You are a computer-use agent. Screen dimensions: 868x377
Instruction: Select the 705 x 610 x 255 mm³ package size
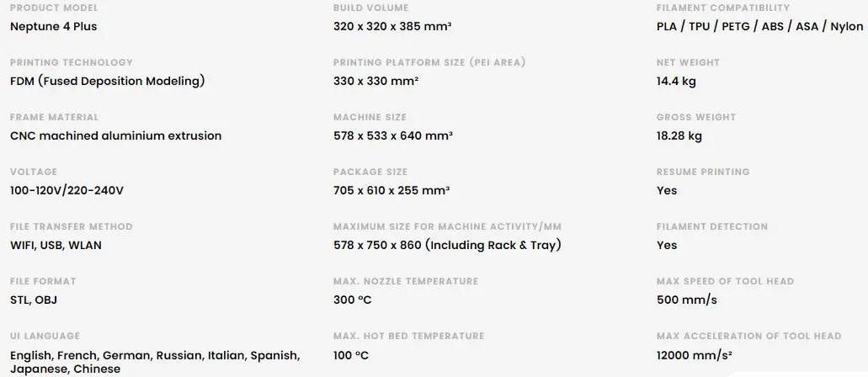[x=391, y=190]
